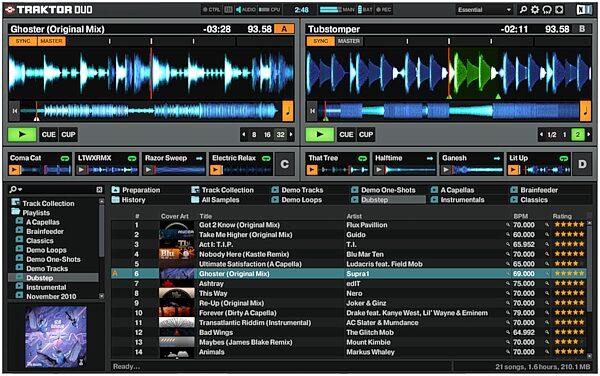Toggle the REC indicator in the header
Viewport: 600px width, 376px height.
coord(384,10)
